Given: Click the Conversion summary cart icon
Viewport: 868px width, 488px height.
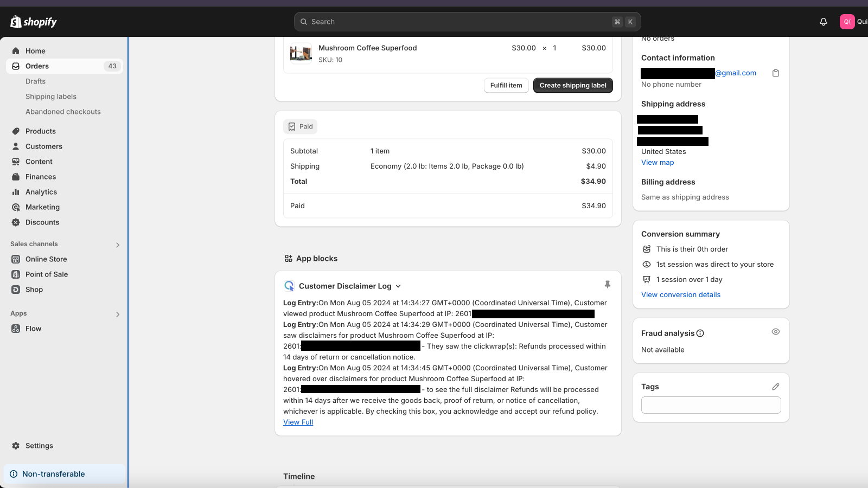Looking at the screenshot, I should pyautogui.click(x=647, y=249).
